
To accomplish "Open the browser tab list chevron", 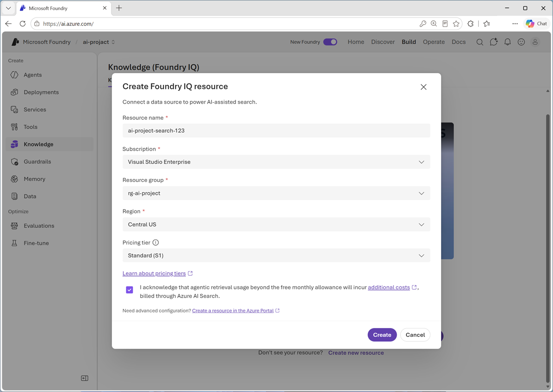I will (x=8, y=8).
